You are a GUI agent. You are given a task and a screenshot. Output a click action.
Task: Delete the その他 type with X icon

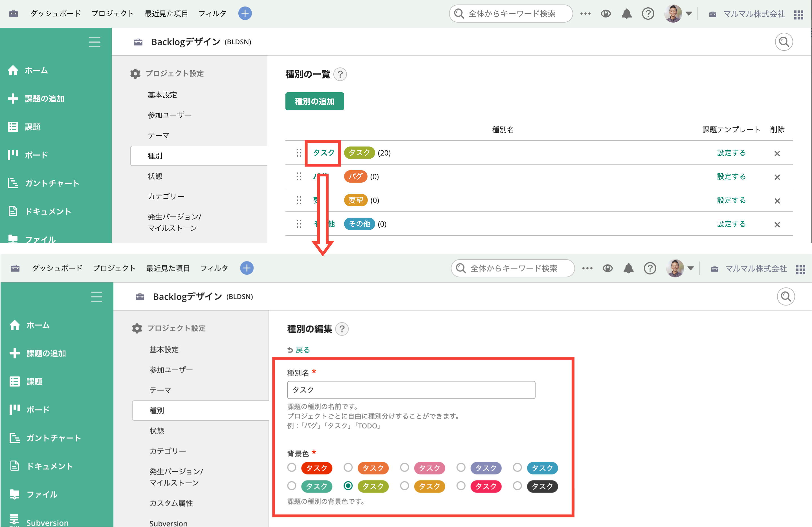(x=777, y=224)
